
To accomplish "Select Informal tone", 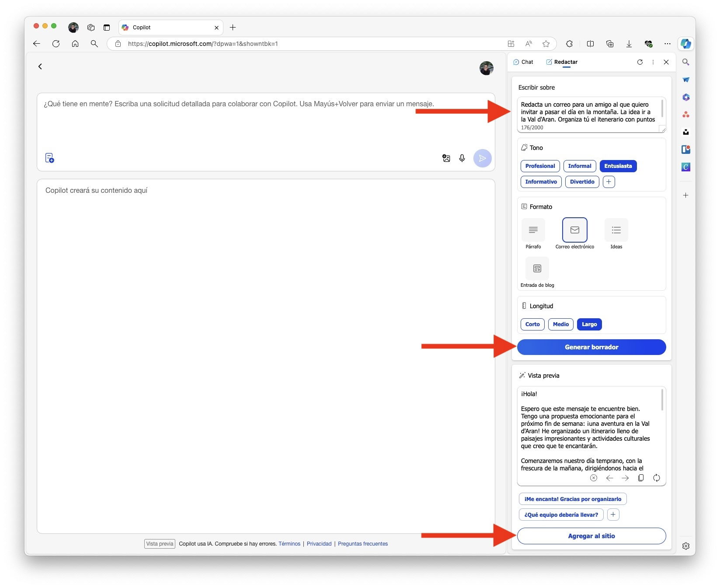I will (x=579, y=166).
